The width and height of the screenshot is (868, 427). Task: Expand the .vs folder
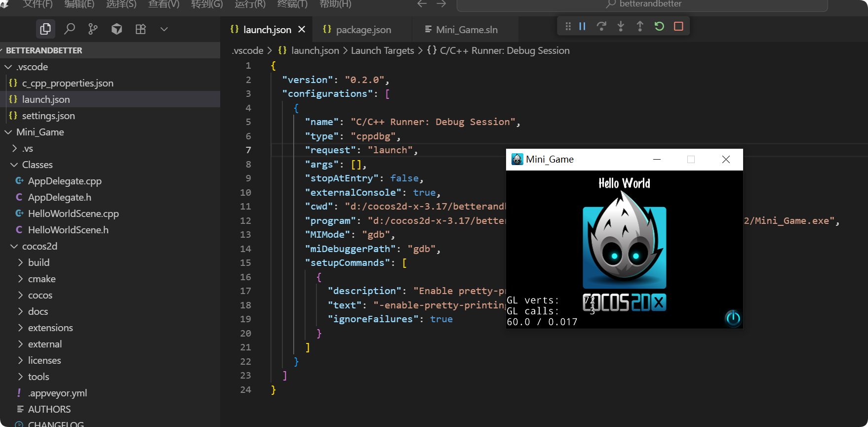pos(110,148)
